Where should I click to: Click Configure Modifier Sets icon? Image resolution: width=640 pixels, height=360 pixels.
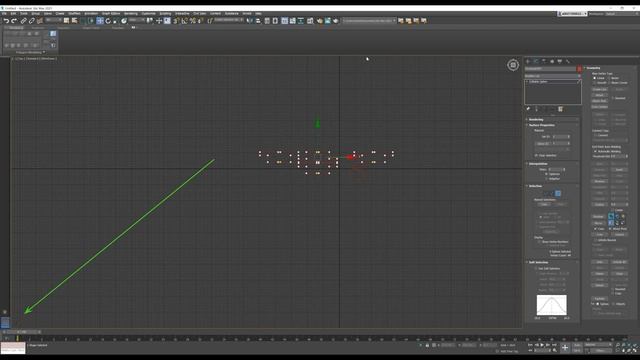[560, 109]
